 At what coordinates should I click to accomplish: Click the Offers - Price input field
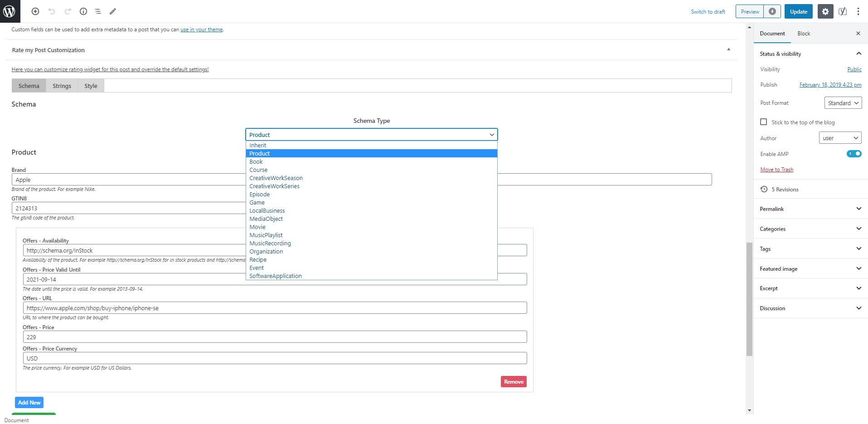click(275, 337)
